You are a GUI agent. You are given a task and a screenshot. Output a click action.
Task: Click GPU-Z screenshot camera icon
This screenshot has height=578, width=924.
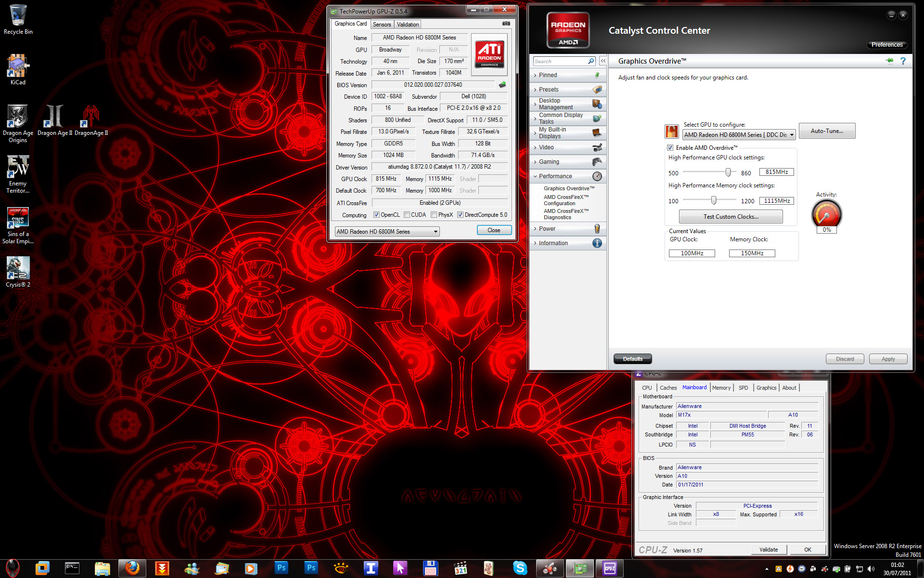click(506, 24)
